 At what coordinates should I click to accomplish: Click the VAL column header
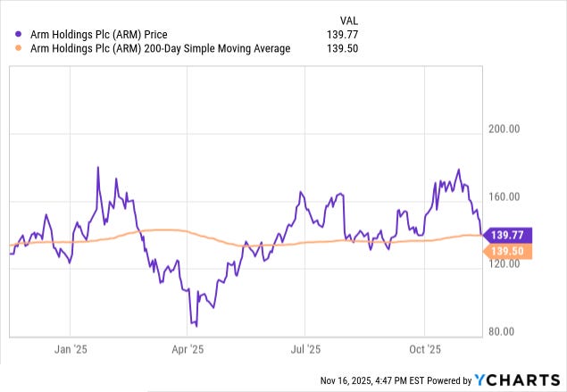click(348, 21)
